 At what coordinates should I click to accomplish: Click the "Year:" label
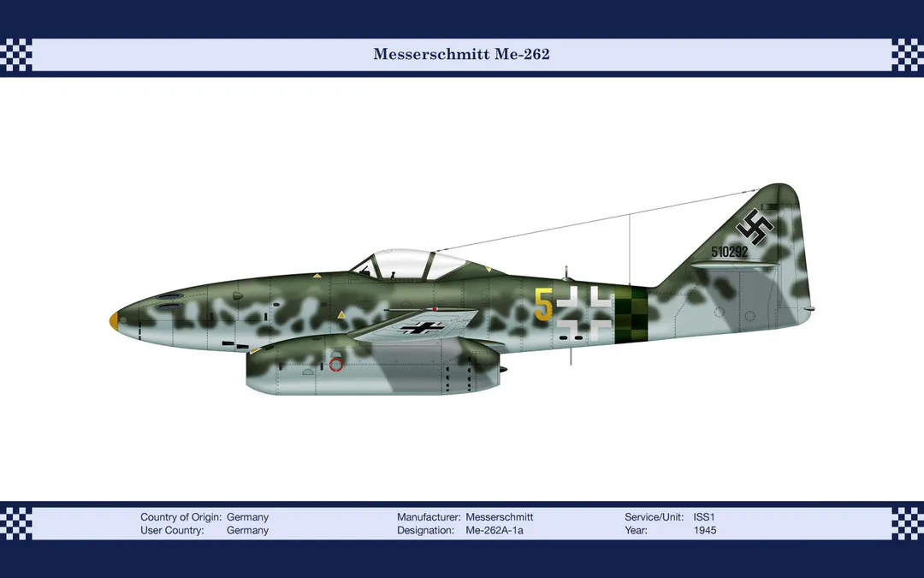tap(636, 530)
